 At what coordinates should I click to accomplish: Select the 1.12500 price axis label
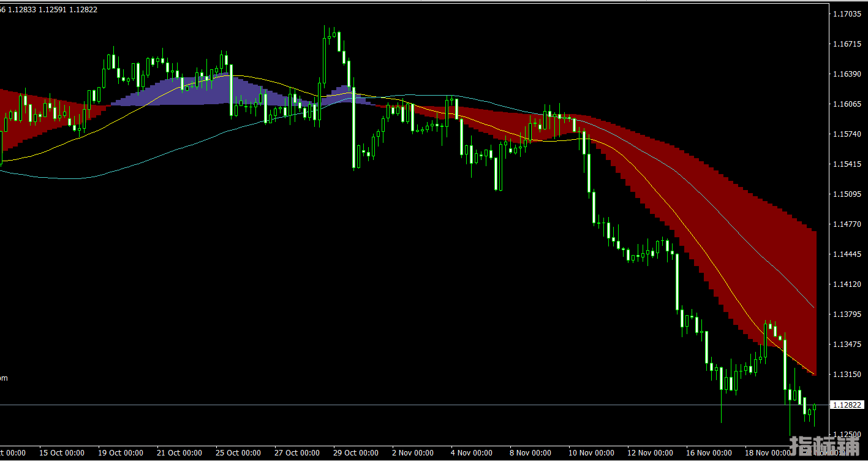point(848,435)
